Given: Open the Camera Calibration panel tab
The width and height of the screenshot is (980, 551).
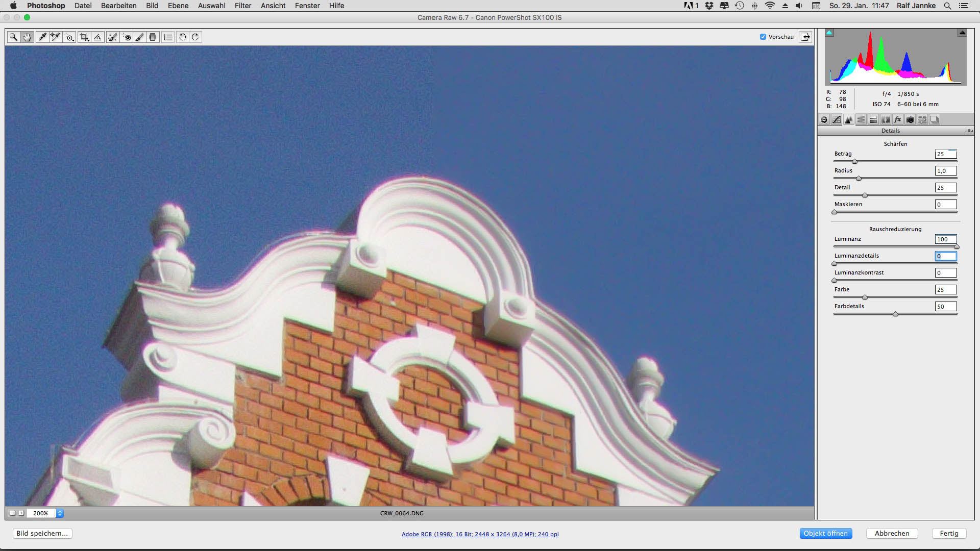Looking at the screenshot, I should [x=910, y=120].
